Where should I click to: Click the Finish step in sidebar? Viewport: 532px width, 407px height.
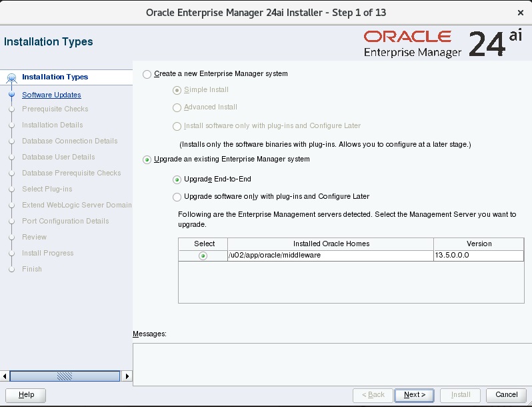(32, 269)
